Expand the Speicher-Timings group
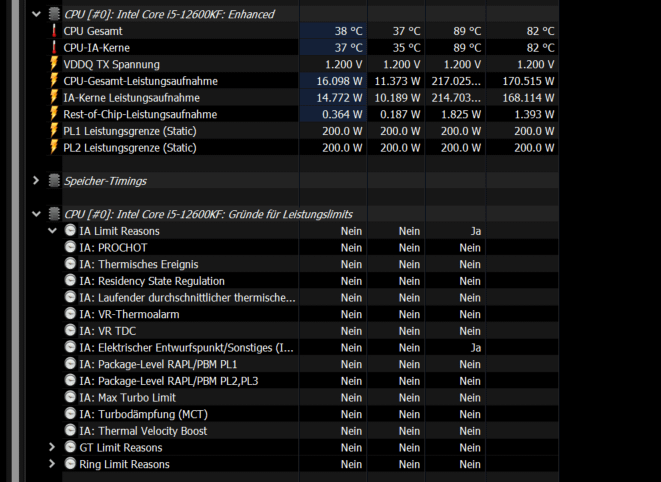This screenshot has height=482, width=661. tap(36, 181)
